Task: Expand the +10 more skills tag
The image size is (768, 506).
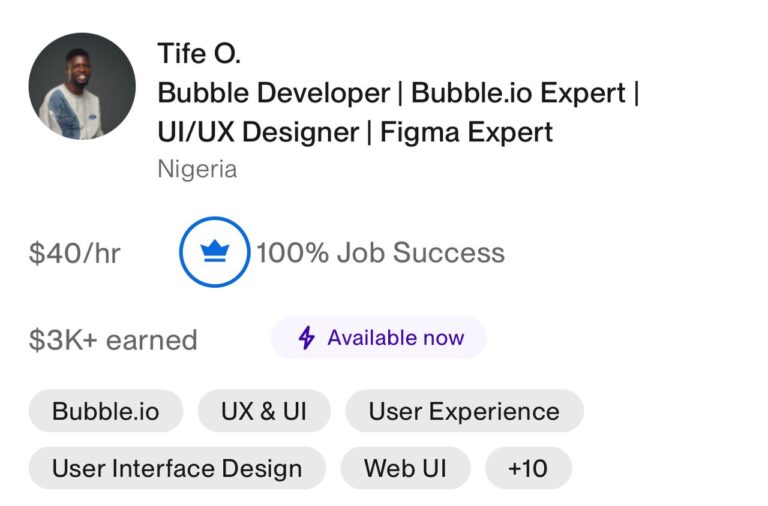Action: tap(528, 468)
